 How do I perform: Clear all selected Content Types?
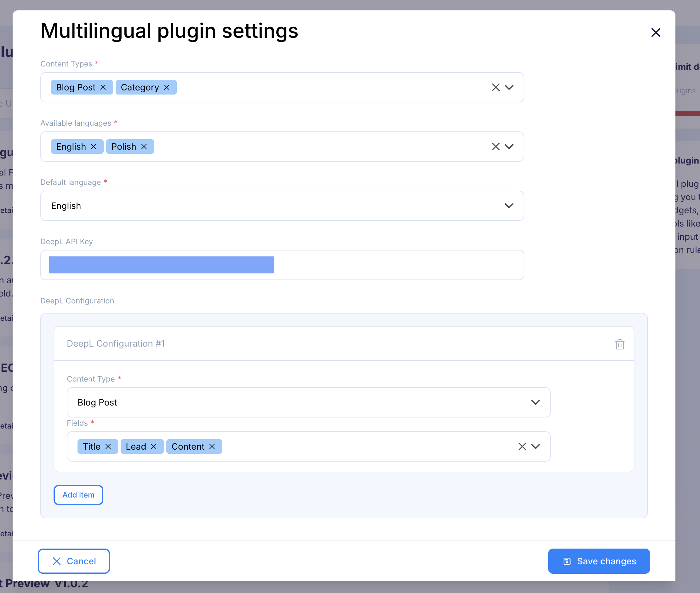tap(496, 87)
